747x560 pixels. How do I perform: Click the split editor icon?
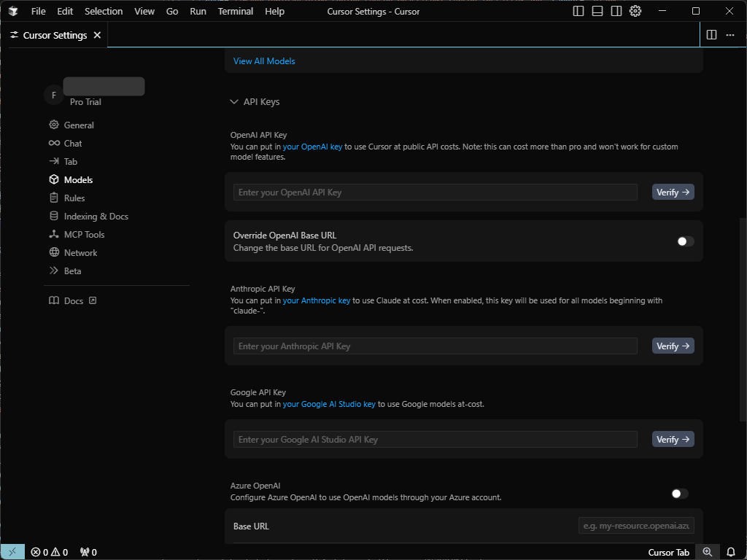click(x=711, y=35)
